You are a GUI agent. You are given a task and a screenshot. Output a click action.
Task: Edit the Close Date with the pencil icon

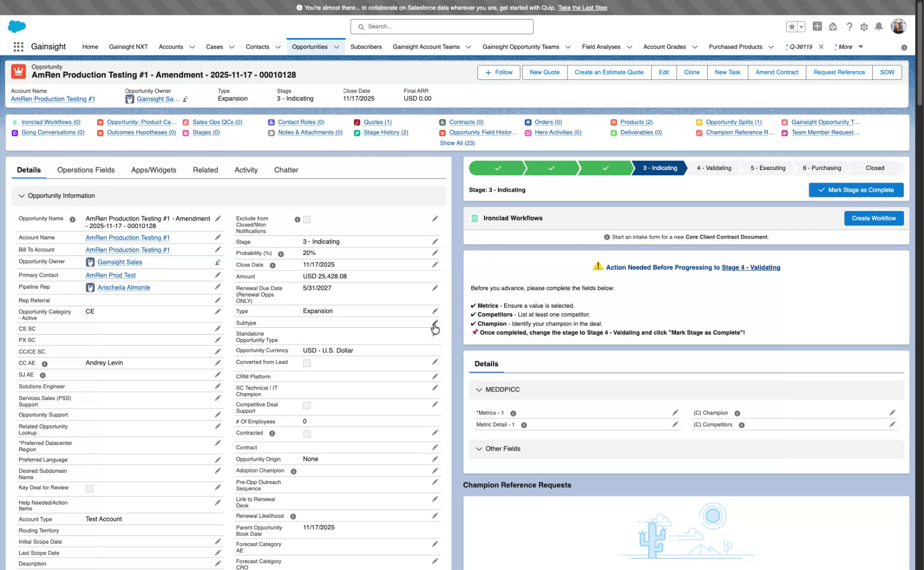point(435,264)
